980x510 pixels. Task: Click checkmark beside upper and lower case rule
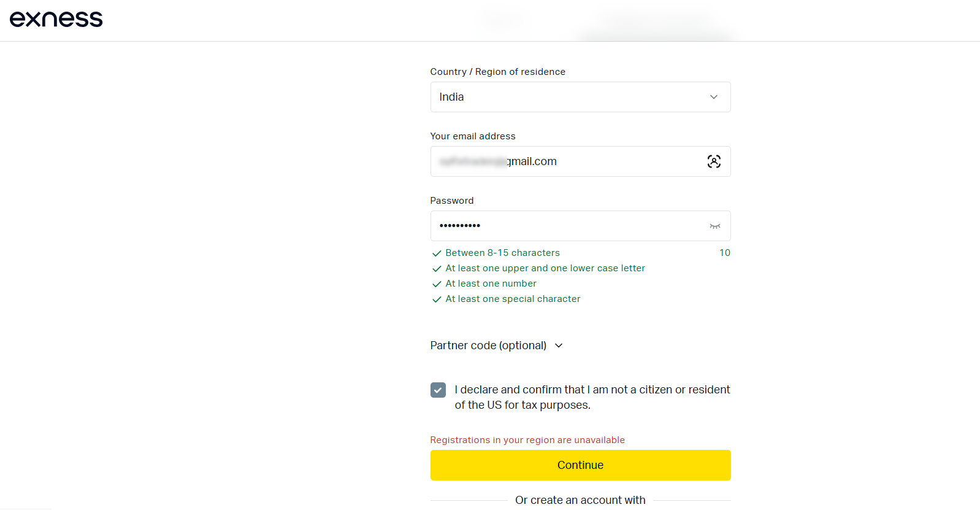(437, 269)
